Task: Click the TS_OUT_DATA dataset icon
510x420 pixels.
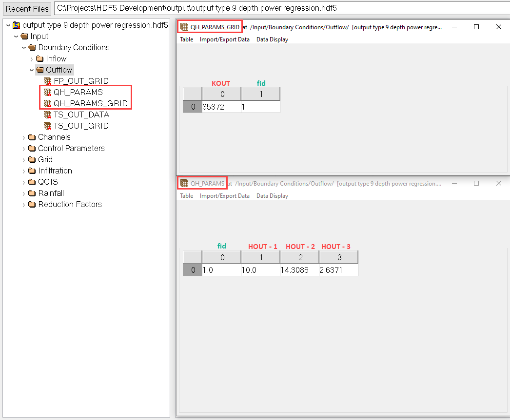Action: click(x=47, y=115)
